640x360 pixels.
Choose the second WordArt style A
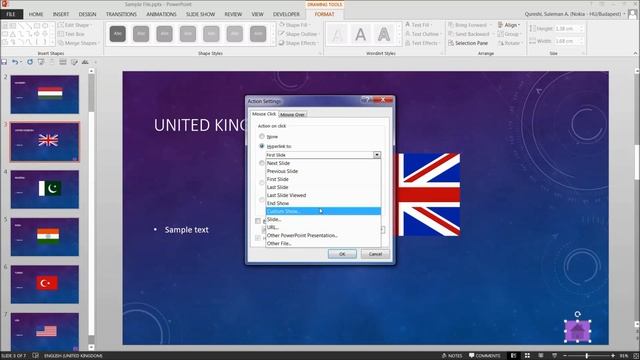(360, 34)
